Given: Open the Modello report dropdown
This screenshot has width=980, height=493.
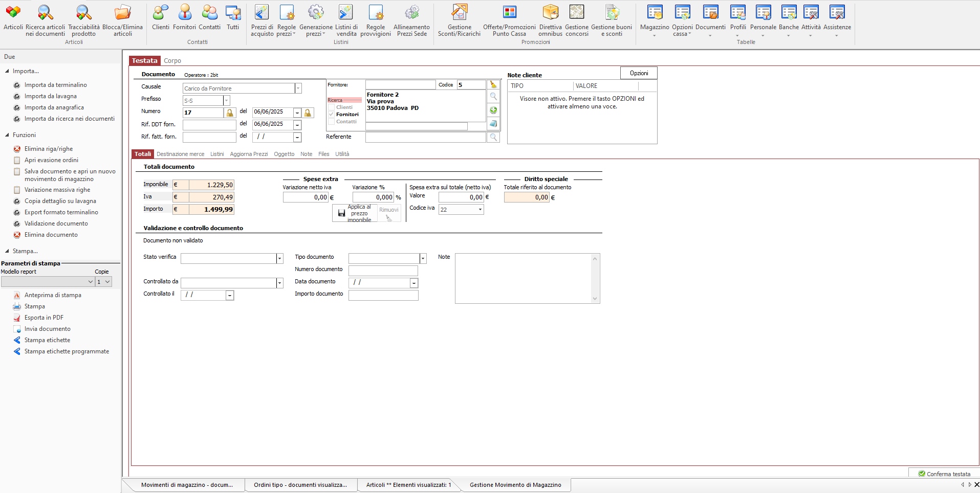Looking at the screenshot, I should [x=91, y=282].
